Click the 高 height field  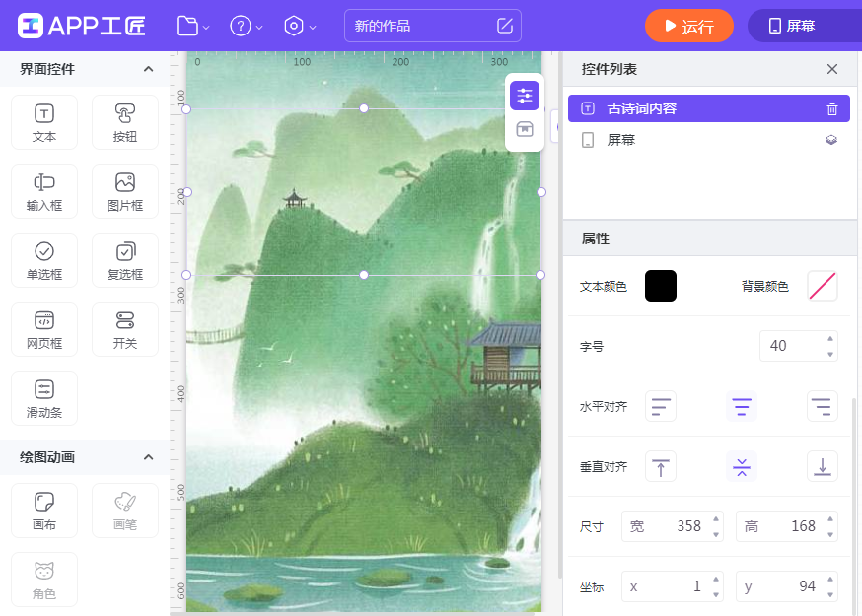tap(787, 526)
